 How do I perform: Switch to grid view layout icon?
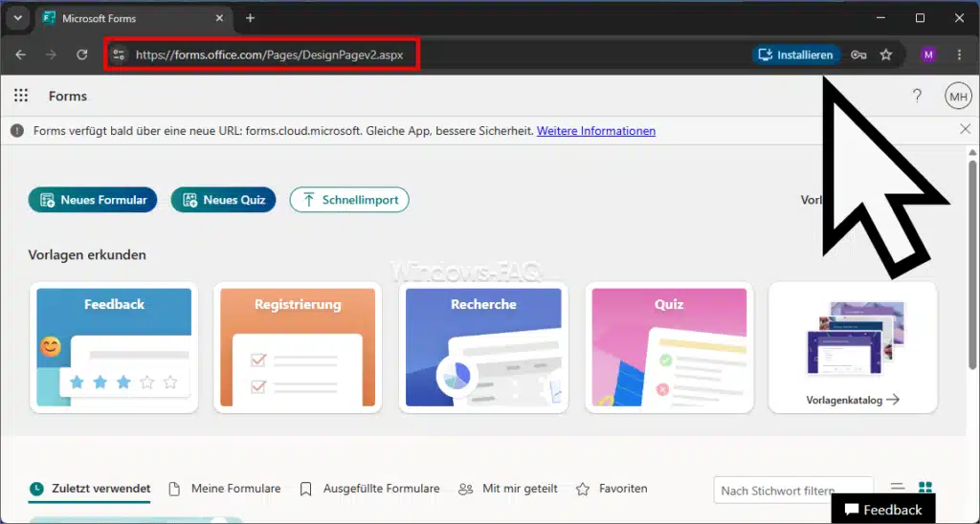925,488
